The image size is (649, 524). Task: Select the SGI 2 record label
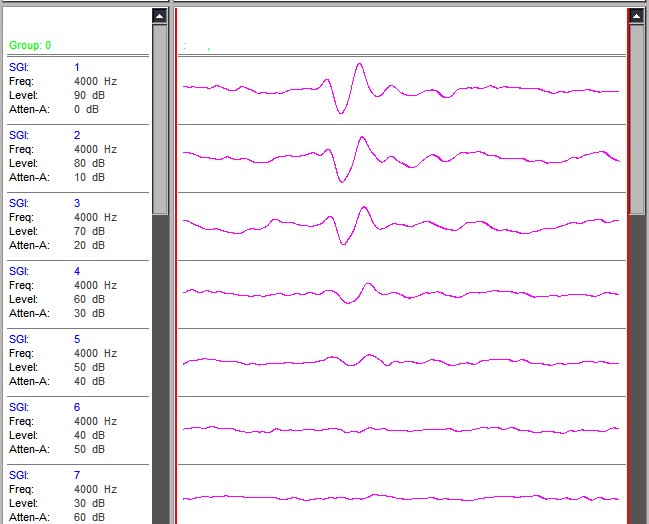pyautogui.click(x=20, y=135)
